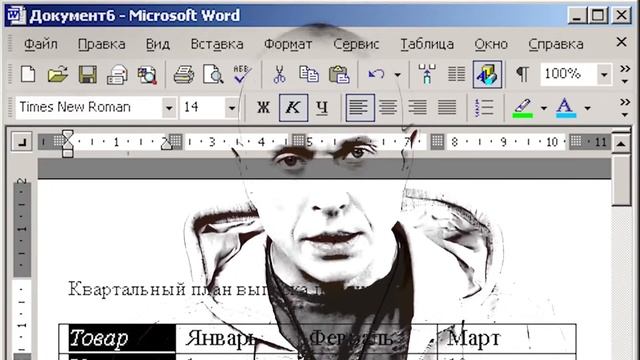Open the Правка menu
The height and width of the screenshot is (360, 640).
coord(101,44)
